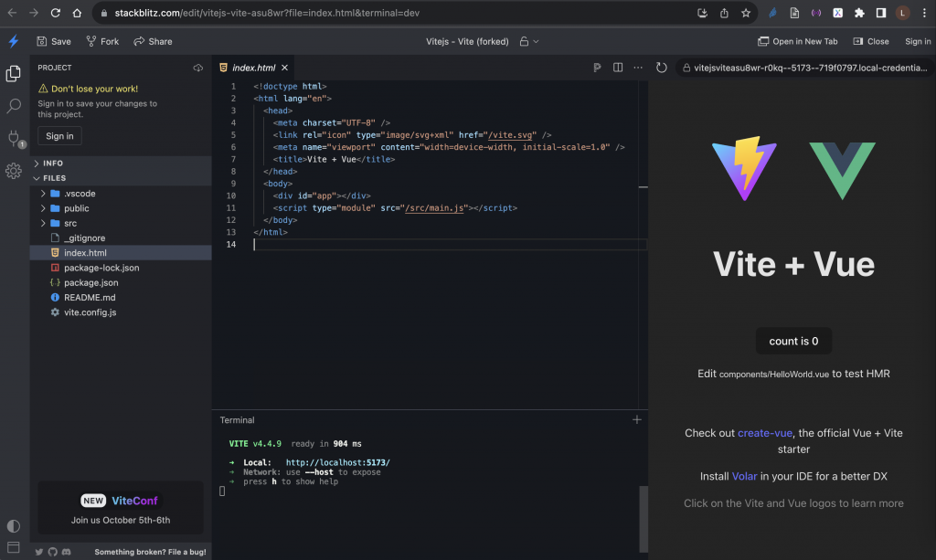The image size is (936, 560).
Task: Open localhost:5173 link in terminal
Action: point(338,462)
